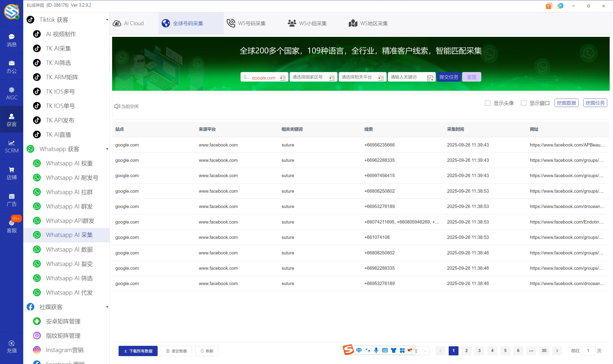Click 下载所有数据 at the bottom
The width and height of the screenshot is (613, 364).
(138, 351)
